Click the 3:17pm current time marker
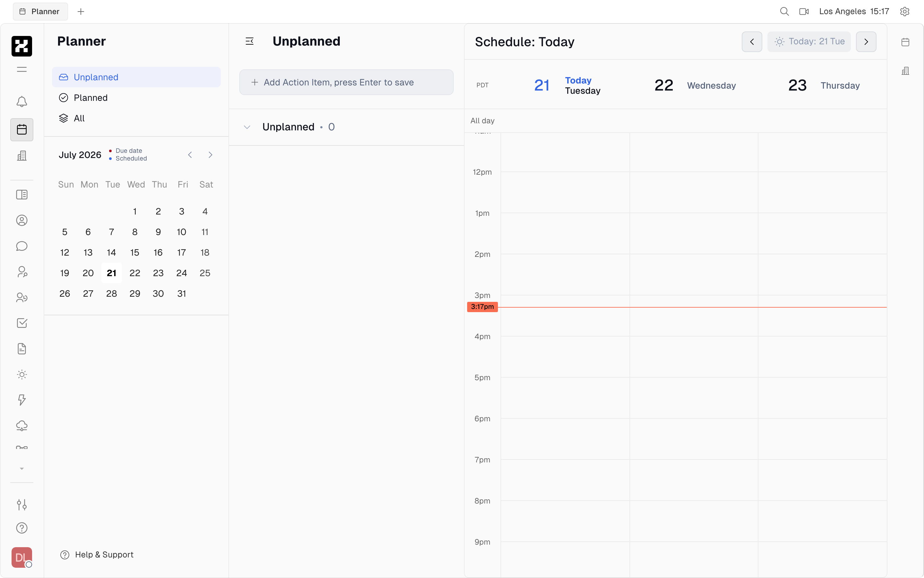This screenshot has height=578, width=924. [482, 307]
